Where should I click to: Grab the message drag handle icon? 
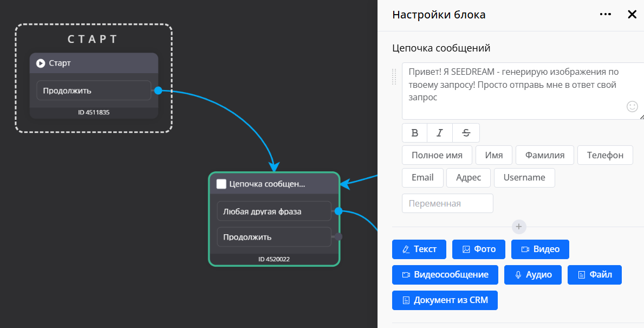tap(394, 76)
